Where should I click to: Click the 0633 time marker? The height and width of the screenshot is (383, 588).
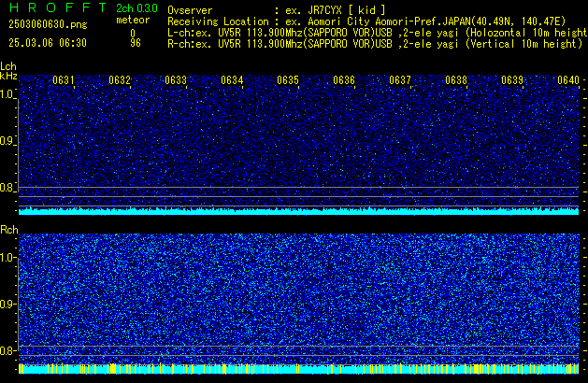[176, 80]
